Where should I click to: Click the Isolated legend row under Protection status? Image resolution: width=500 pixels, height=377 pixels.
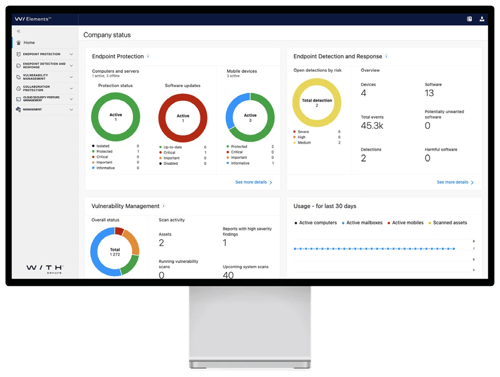(x=115, y=146)
